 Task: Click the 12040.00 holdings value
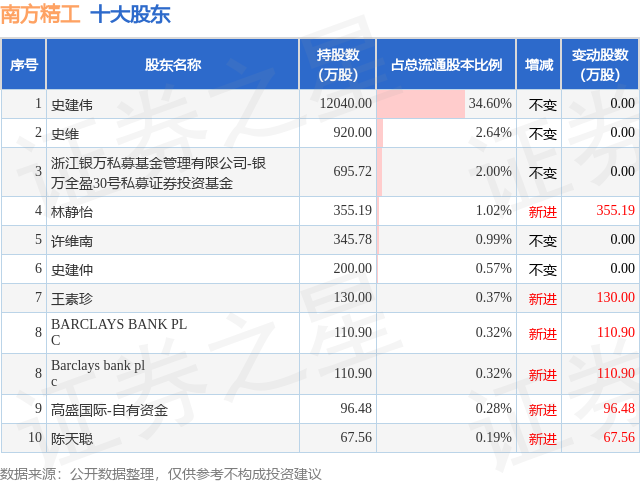[x=346, y=103]
